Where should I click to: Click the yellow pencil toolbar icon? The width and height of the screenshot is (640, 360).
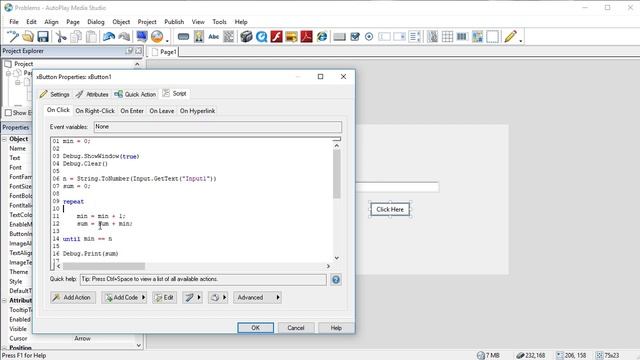510,37
